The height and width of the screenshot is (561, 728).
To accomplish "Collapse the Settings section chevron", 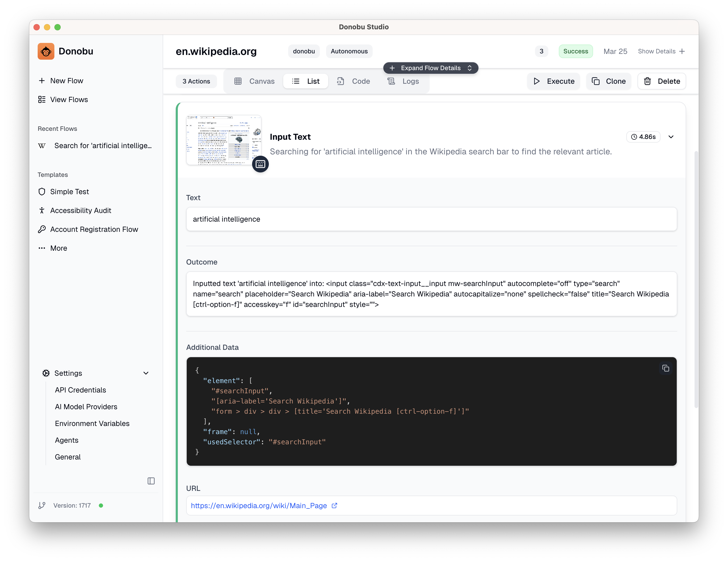I will [146, 373].
